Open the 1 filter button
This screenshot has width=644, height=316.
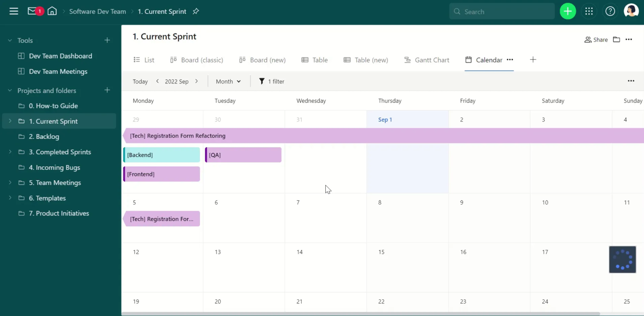coord(271,81)
